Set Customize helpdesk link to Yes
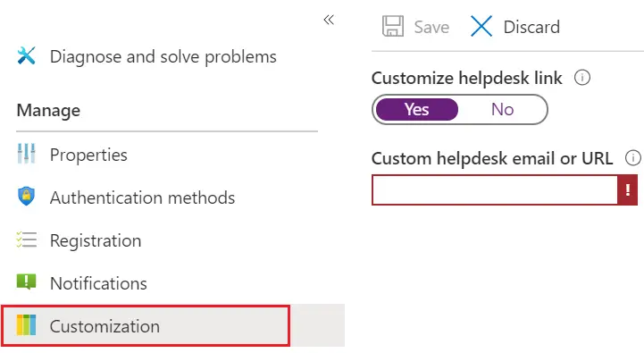644x353 pixels. (417, 109)
